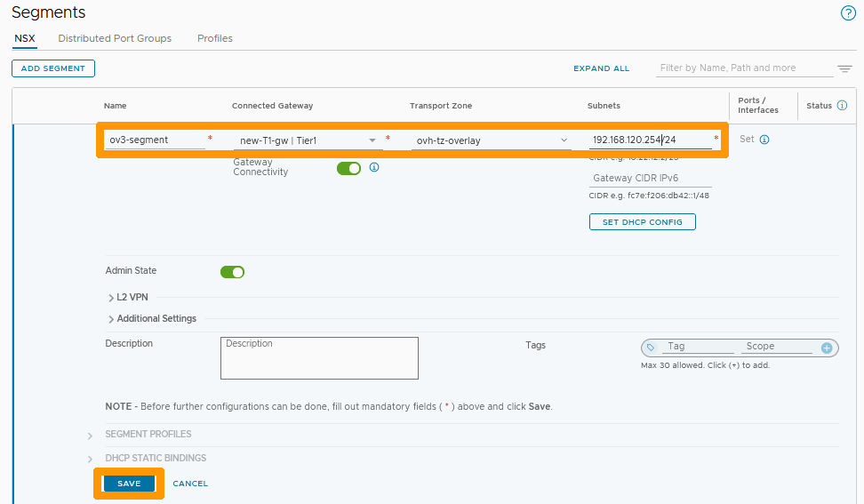Screen dimensions: 864x504
Task: Click the Description text box
Action: (x=319, y=357)
